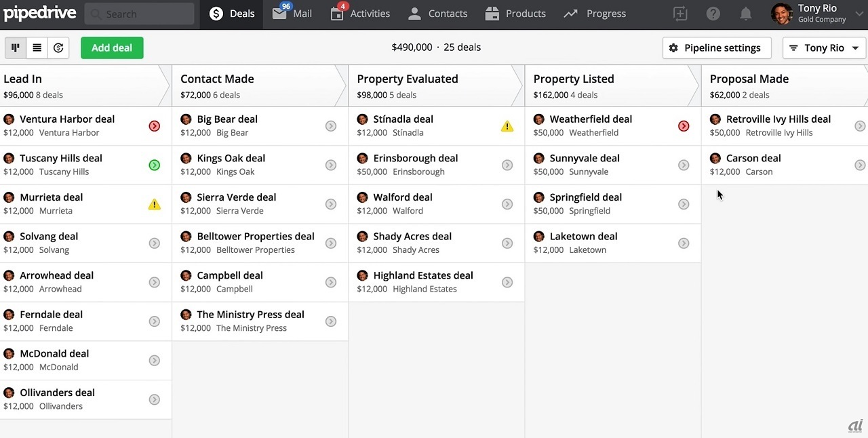The image size is (868, 438).
Task: Open the help question mark icon
Action: 713,14
